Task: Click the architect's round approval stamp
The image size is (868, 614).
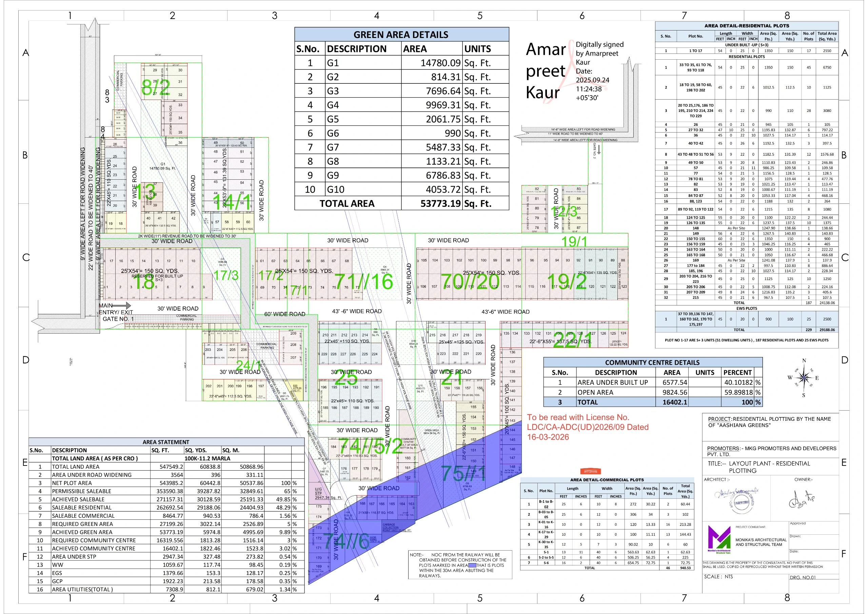Action: pos(741,502)
